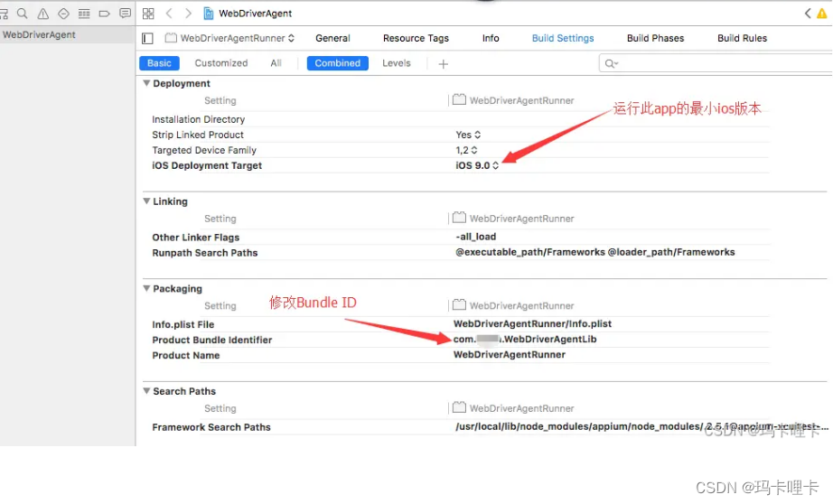Click WebDriverAgentRunner column header under Search Paths
833x504 pixels.
coord(513,408)
